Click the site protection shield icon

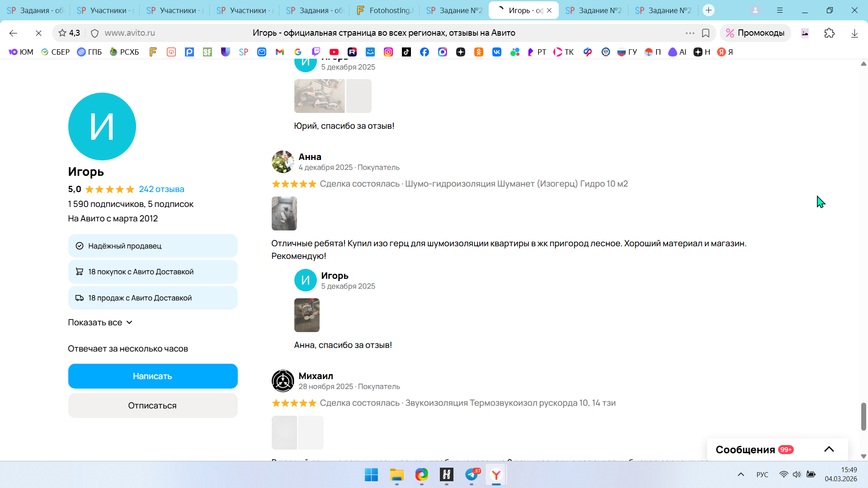click(94, 33)
